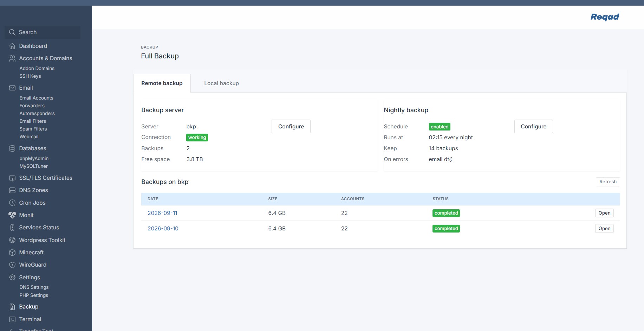The height and width of the screenshot is (331, 644).
Task: Click the 'enabled' schedule badge
Action: point(440,127)
